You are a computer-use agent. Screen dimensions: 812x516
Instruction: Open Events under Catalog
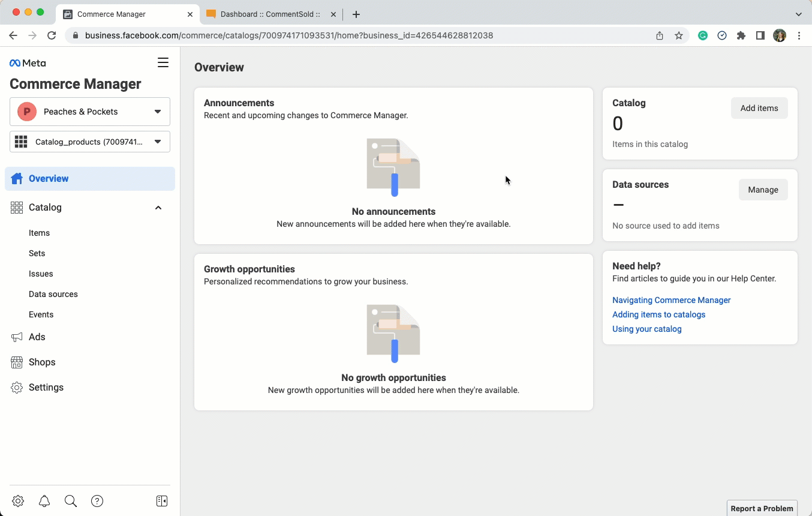41,314
